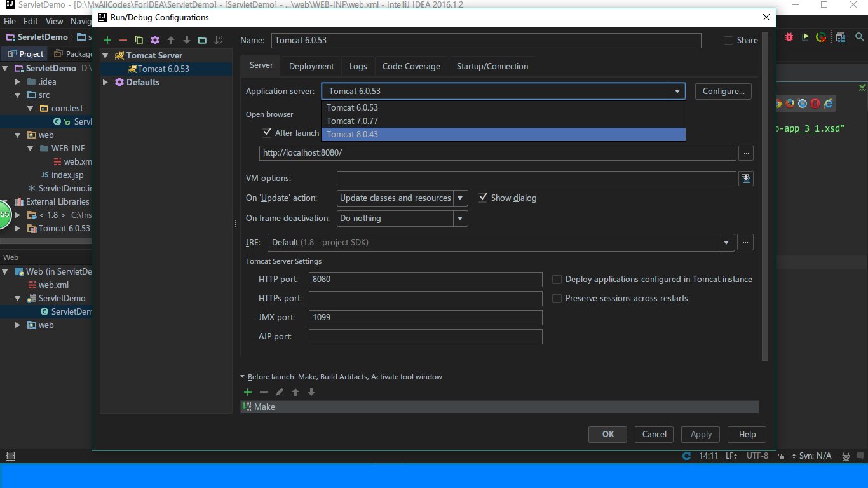
Task: Browse for a JRE location
Action: pos(746,242)
